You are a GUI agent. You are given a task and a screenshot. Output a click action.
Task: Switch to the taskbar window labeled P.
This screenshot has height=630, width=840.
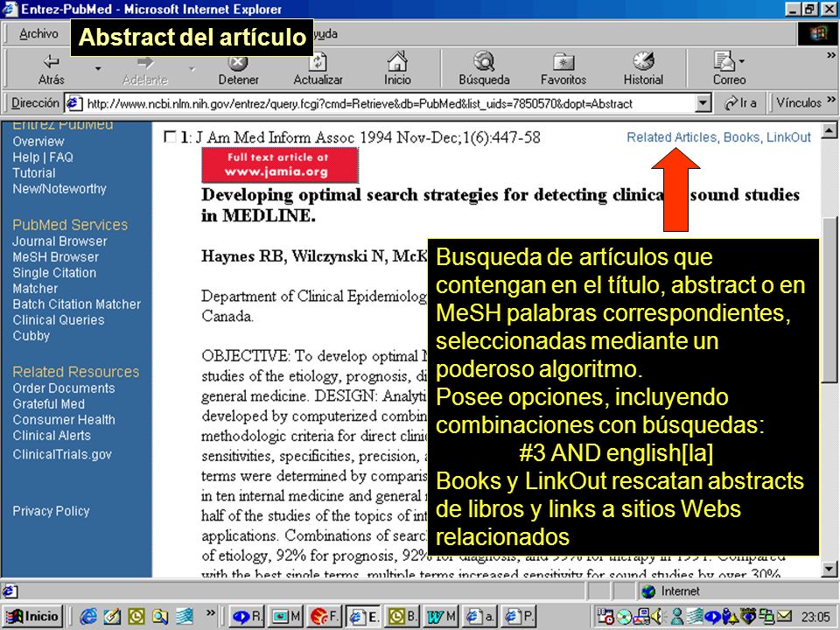coord(520,617)
